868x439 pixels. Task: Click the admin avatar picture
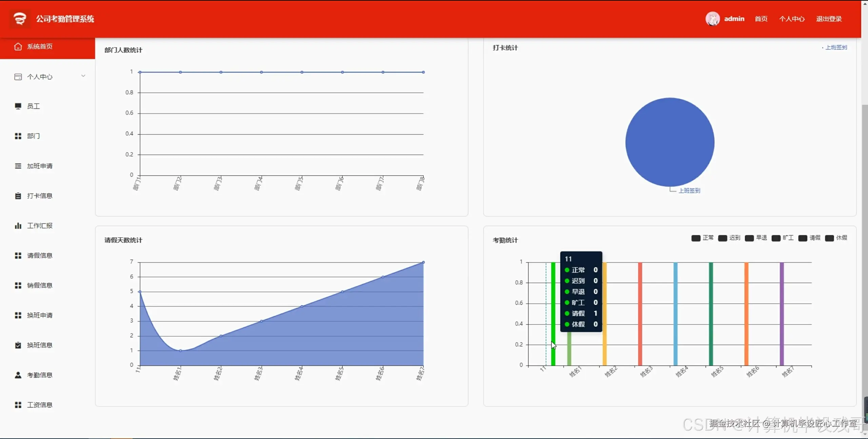tap(712, 19)
